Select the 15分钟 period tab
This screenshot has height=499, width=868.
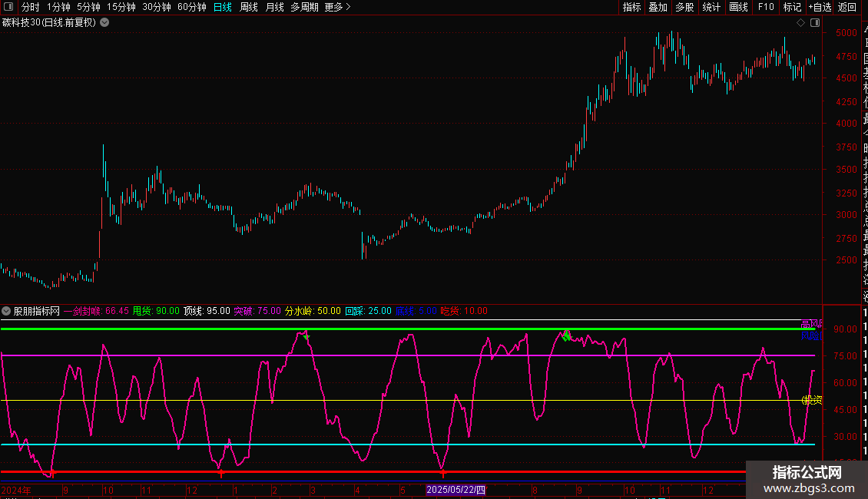(121, 7)
